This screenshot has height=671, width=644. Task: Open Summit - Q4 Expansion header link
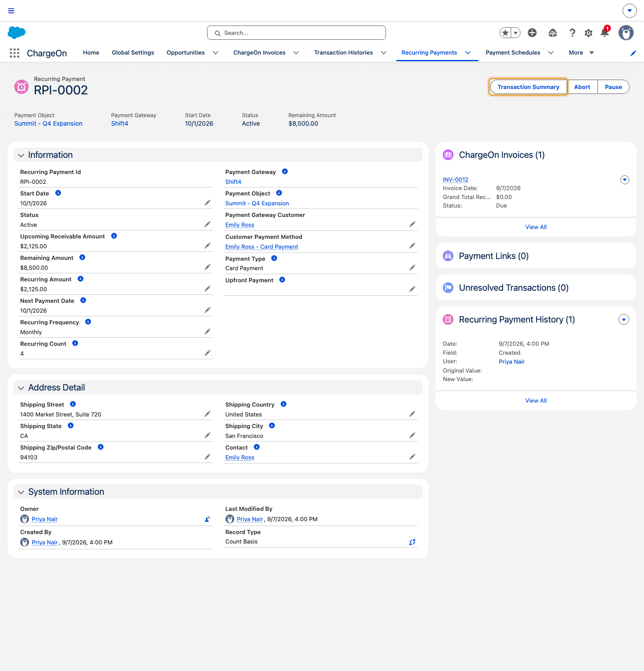pos(48,123)
